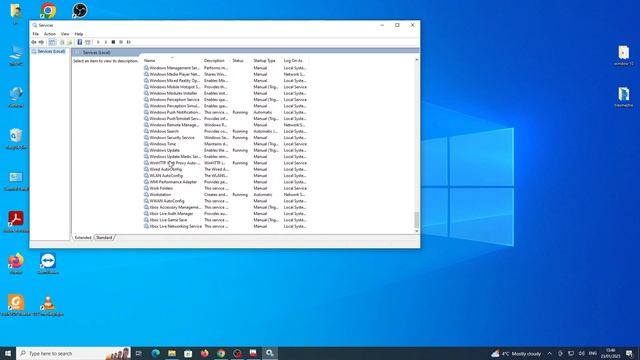This screenshot has height=360, width=640.
Task: Click the Restart Service toolbar icon
Action: [129, 42]
